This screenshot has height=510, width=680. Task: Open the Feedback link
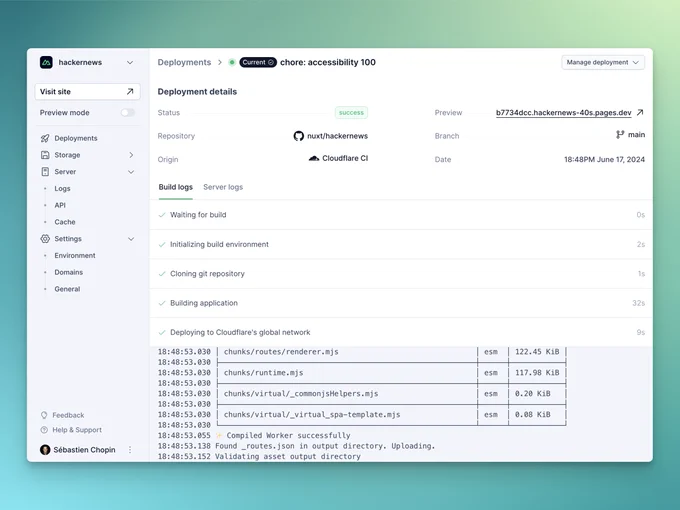click(68, 415)
